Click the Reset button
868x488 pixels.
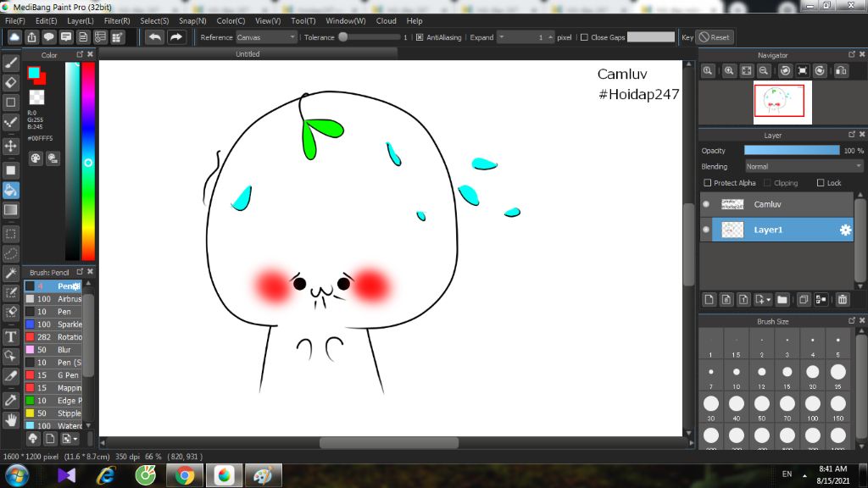click(x=714, y=37)
